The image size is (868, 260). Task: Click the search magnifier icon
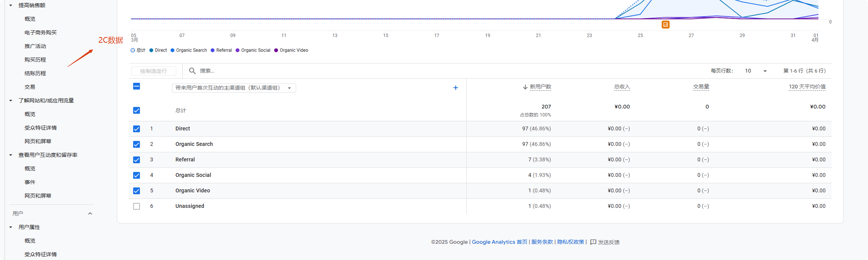point(192,71)
